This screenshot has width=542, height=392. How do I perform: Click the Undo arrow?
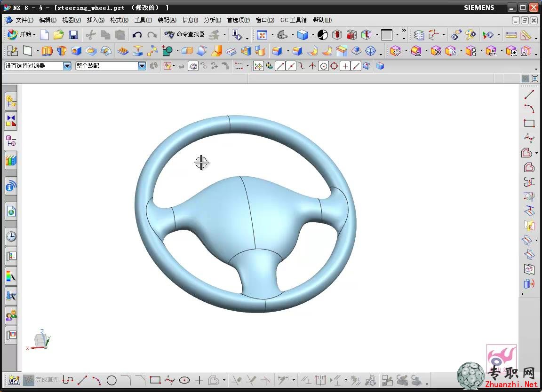click(137, 34)
